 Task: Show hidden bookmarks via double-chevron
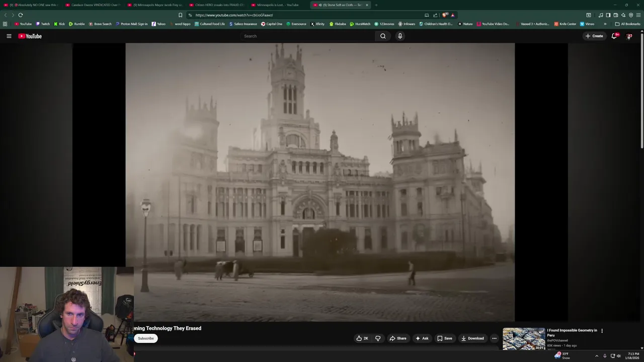coord(605,24)
